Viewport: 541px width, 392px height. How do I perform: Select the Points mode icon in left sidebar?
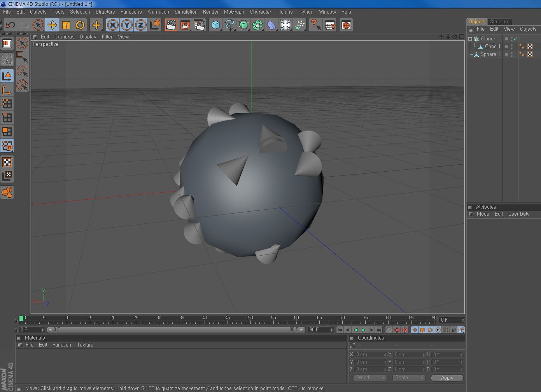coord(7,104)
